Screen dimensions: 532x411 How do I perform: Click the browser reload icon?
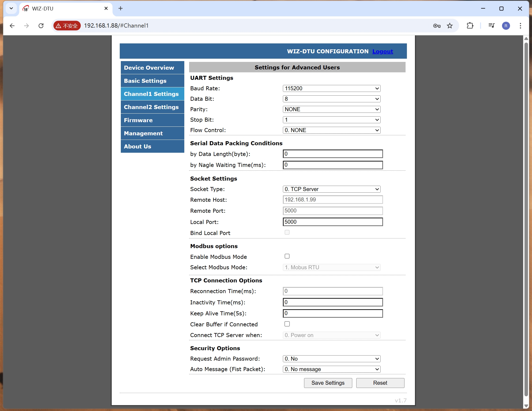[x=41, y=26]
